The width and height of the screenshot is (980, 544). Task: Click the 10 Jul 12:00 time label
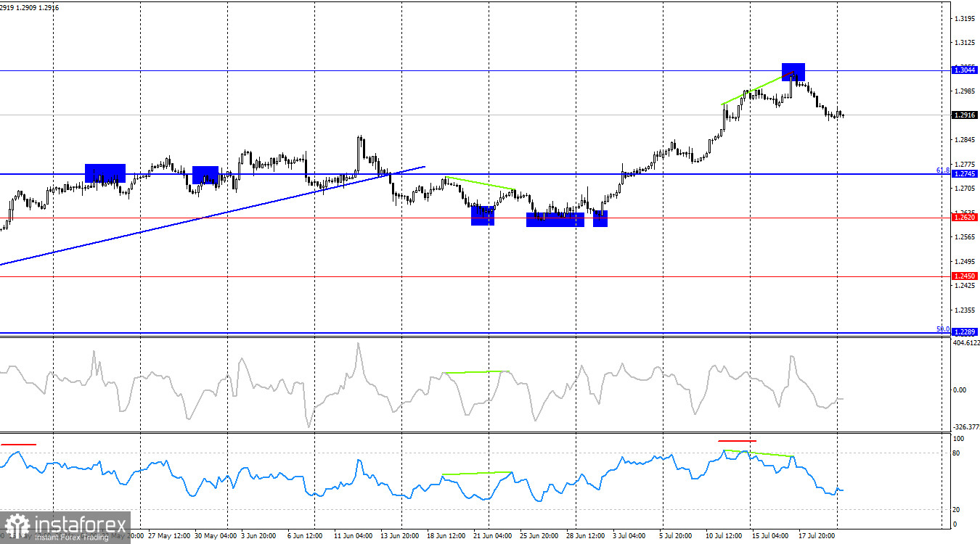[724, 536]
